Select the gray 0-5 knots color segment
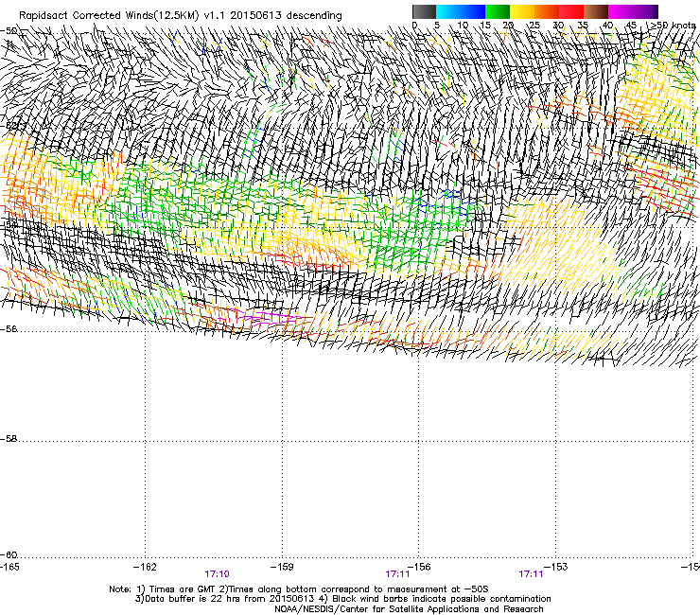This screenshot has width=700, height=615. 424,11
